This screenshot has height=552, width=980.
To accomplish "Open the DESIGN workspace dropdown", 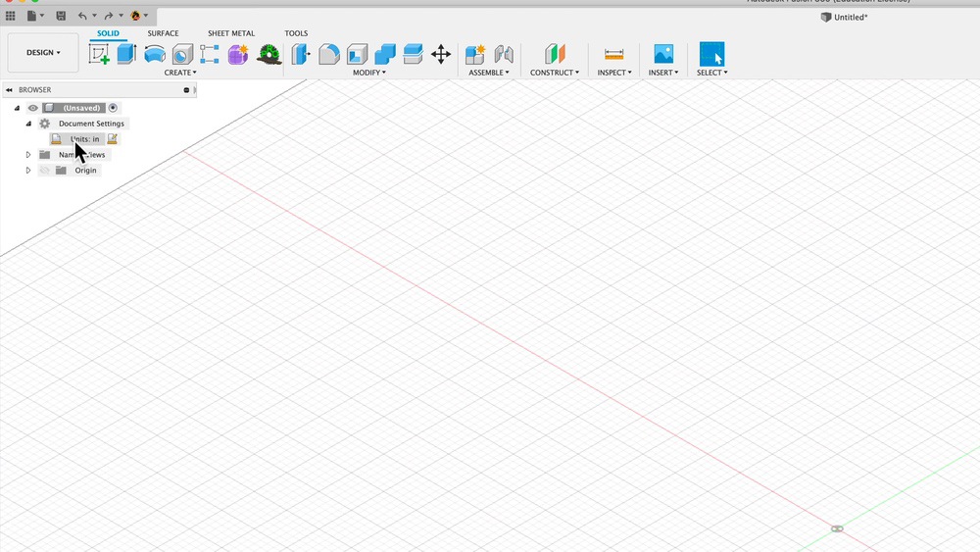I will tap(43, 53).
